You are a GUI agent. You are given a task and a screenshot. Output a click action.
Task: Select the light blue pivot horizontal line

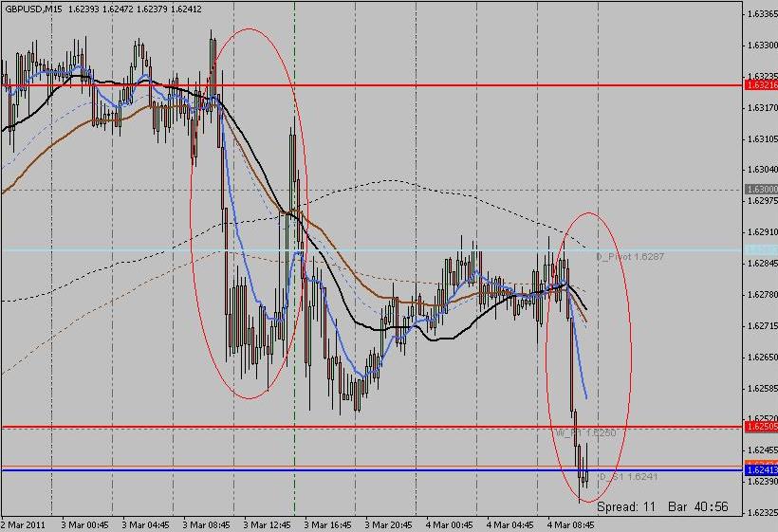click(x=372, y=250)
